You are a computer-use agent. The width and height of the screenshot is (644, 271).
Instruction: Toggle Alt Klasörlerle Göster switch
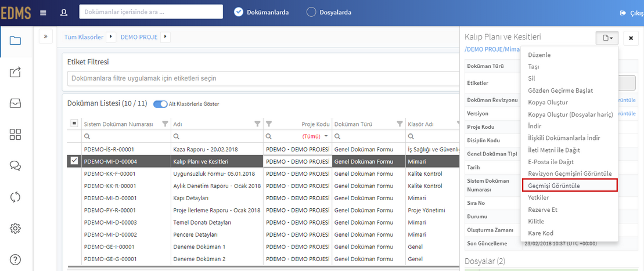pyautogui.click(x=160, y=104)
